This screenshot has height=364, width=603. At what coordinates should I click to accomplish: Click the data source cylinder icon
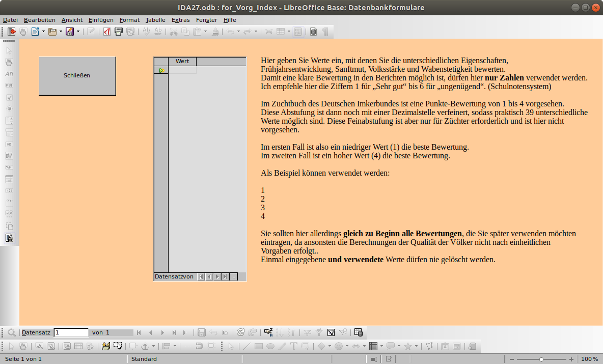click(x=313, y=32)
